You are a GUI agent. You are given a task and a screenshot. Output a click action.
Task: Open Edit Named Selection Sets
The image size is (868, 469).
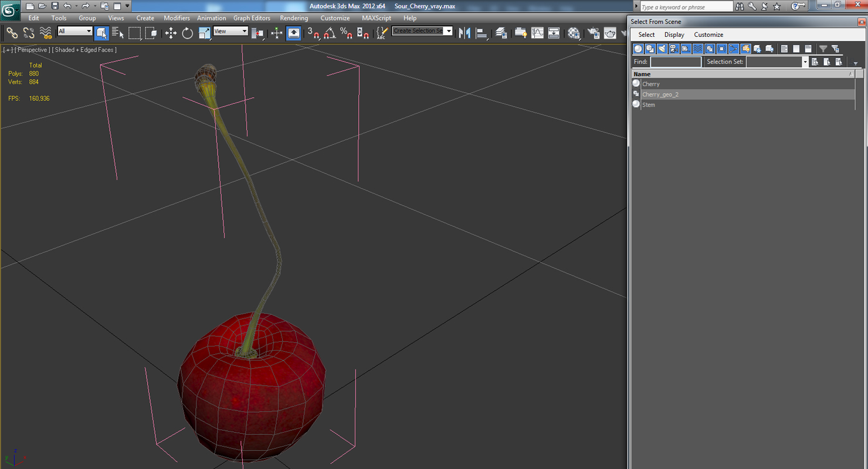coord(382,33)
